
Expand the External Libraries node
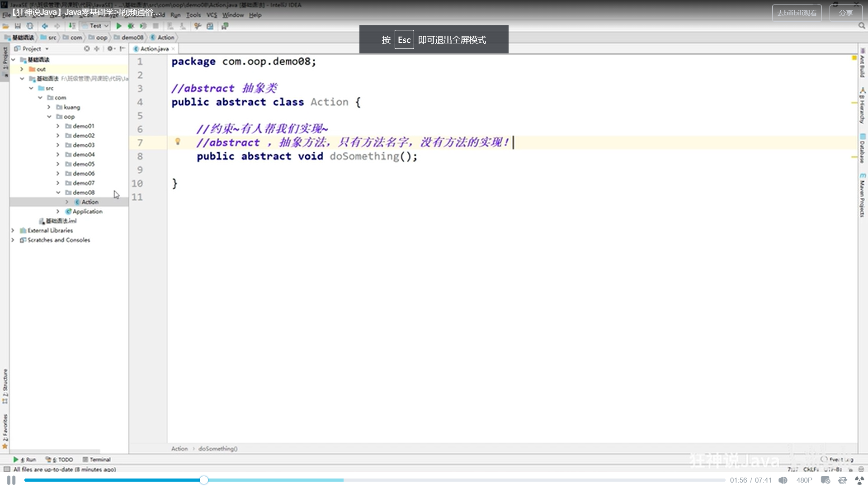(13, 230)
